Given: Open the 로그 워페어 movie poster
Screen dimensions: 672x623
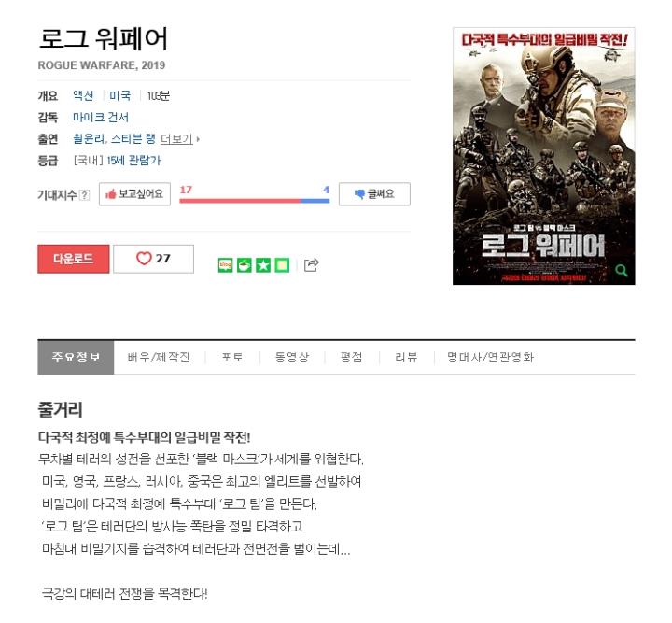Looking at the screenshot, I should click(x=544, y=156).
